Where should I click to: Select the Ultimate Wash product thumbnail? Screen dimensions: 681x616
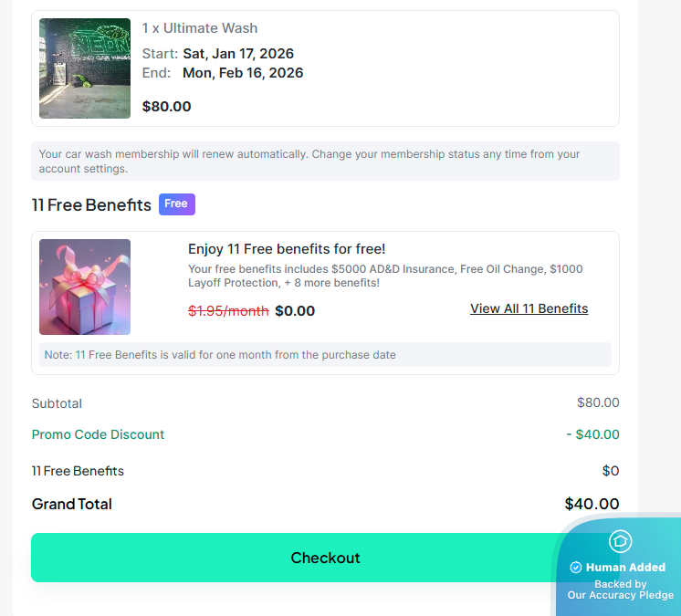(85, 68)
